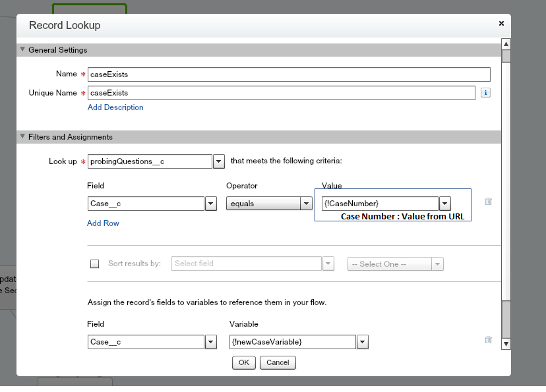Delete the Case__c variable assignment row
The image size is (546, 392).
488,340
